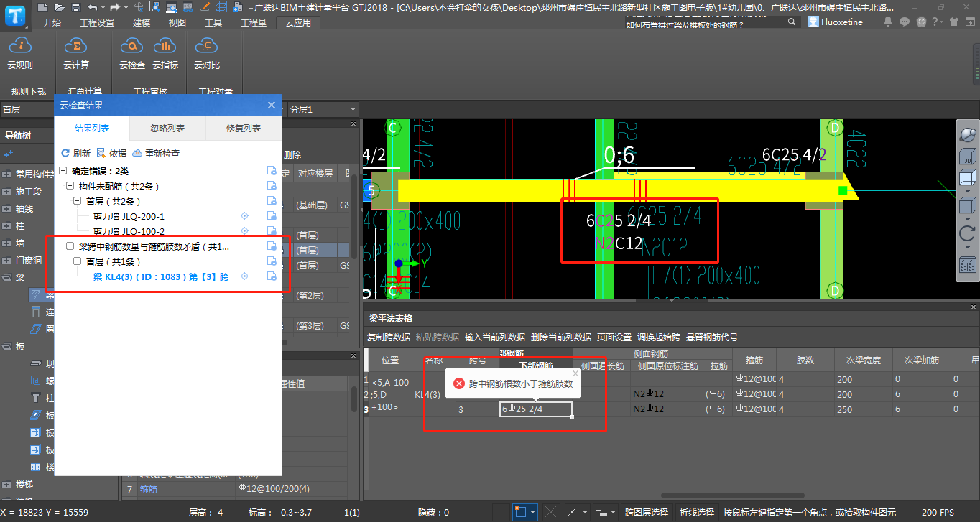This screenshot has width=980, height=522.
Task: Expand 柱 in the navigation tree
Action: 6,226
